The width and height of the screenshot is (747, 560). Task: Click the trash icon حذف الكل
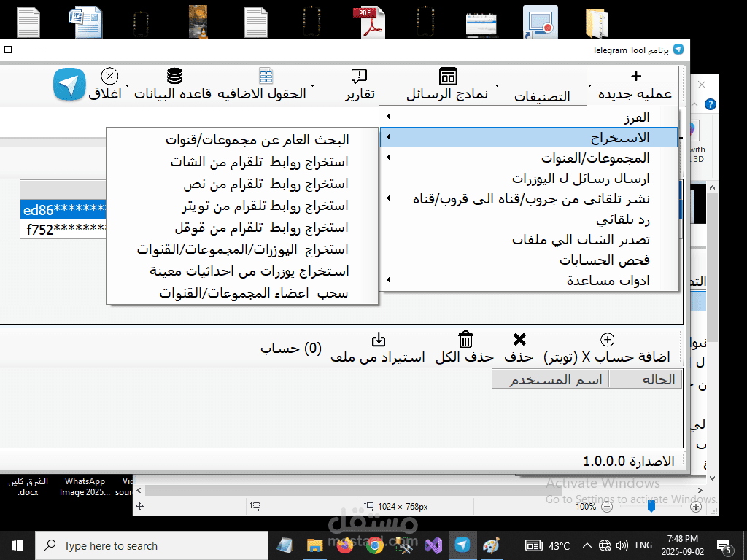coord(465,340)
